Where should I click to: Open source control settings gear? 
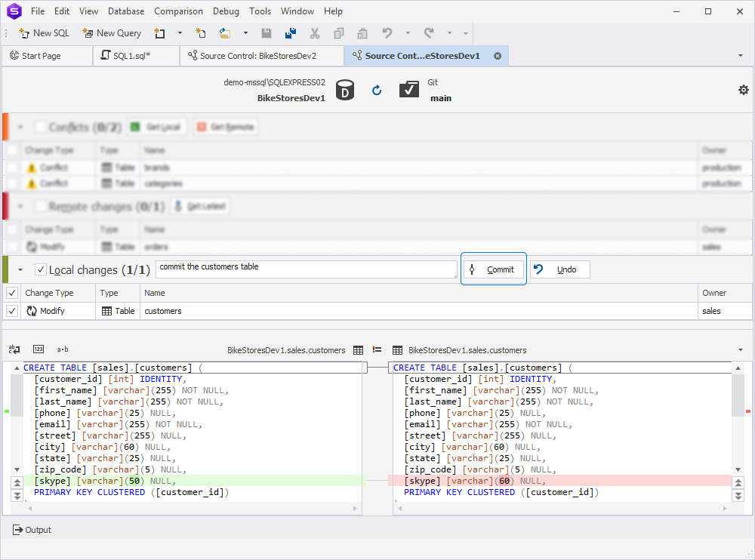click(744, 90)
